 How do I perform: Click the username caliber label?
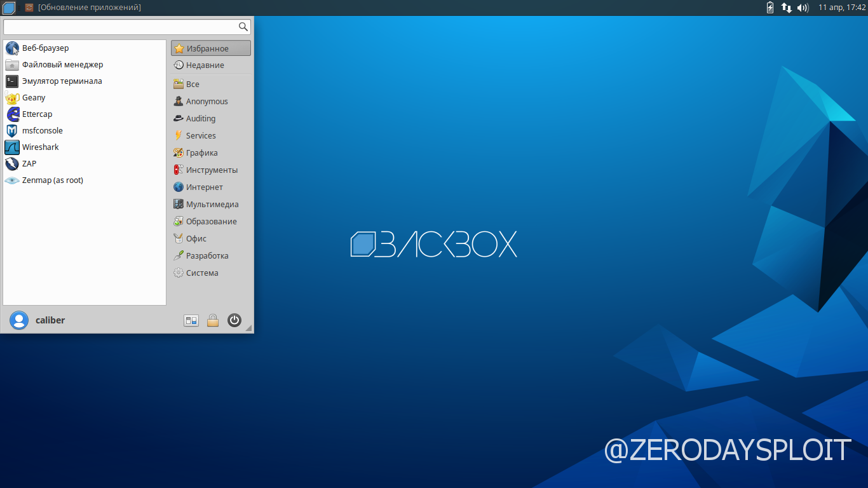50,320
